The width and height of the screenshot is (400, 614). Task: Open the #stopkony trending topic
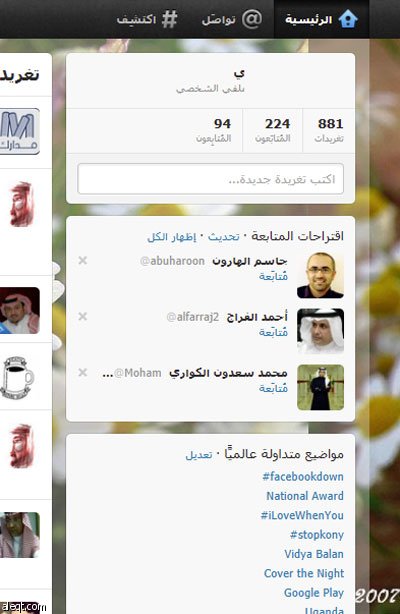click(x=317, y=535)
